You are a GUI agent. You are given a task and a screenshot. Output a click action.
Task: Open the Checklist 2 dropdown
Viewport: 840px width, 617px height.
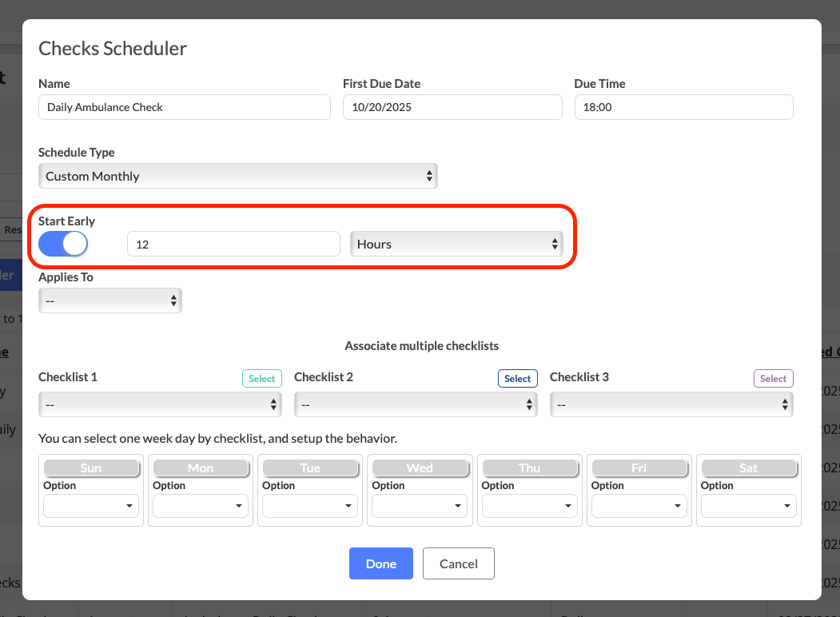[x=416, y=405]
